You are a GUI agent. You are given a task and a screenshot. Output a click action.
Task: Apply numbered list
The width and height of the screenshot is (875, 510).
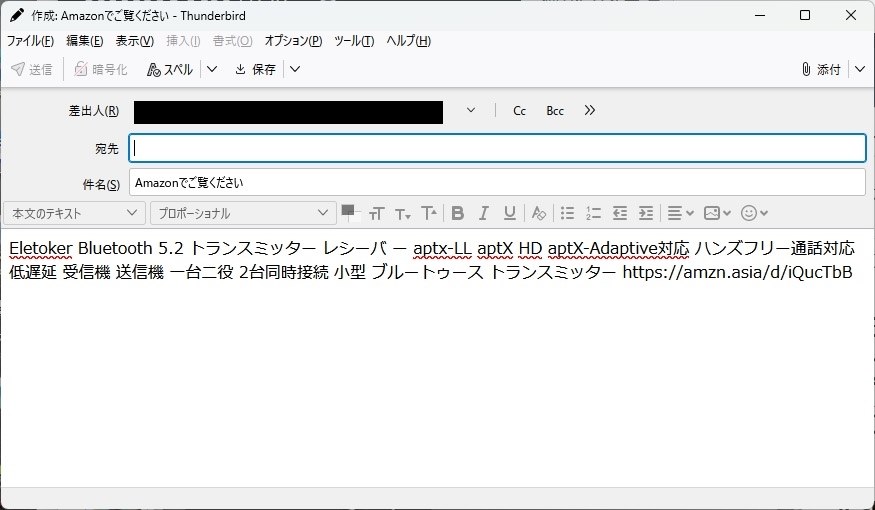(x=593, y=213)
